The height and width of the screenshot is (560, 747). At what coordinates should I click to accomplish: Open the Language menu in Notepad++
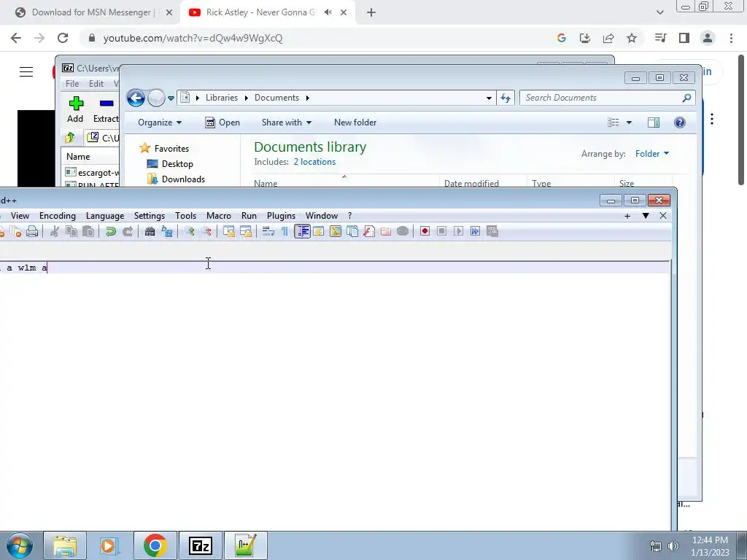click(105, 216)
